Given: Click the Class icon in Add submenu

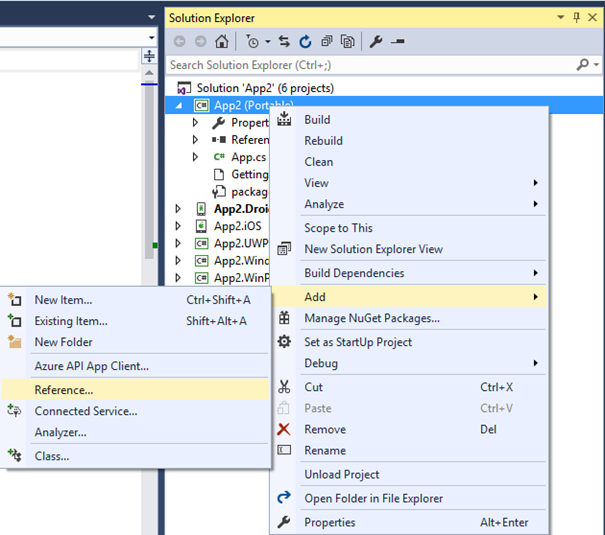Looking at the screenshot, I should tap(14, 455).
